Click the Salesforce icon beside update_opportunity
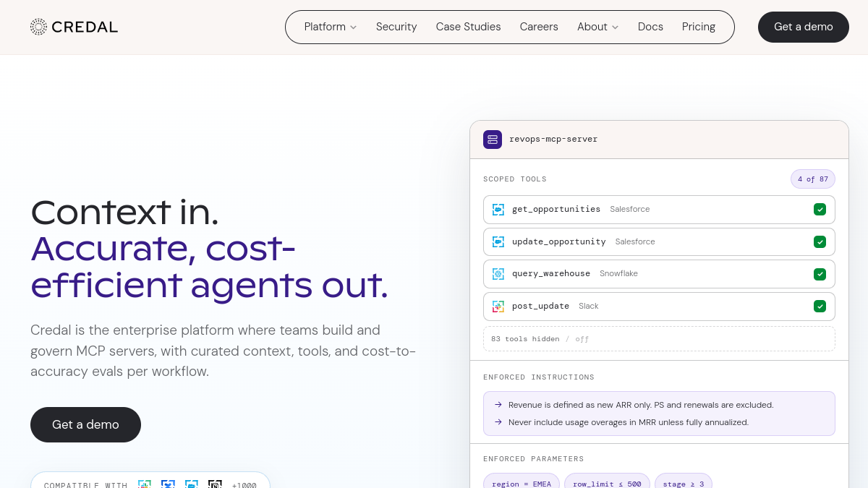The image size is (868, 488). (x=498, y=241)
